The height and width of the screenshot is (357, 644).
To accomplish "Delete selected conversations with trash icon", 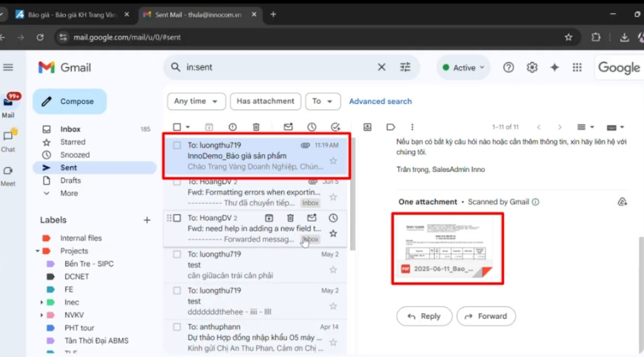I will pos(256,127).
